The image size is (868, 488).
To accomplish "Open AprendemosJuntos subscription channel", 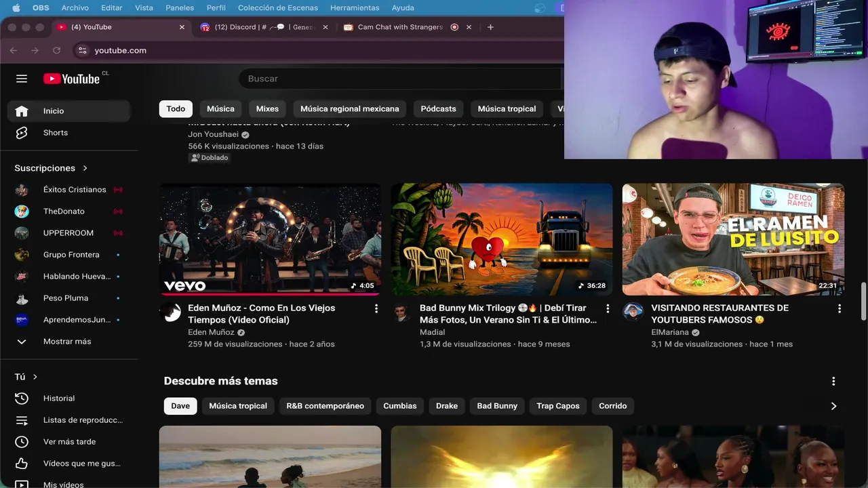I will [68, 320].
